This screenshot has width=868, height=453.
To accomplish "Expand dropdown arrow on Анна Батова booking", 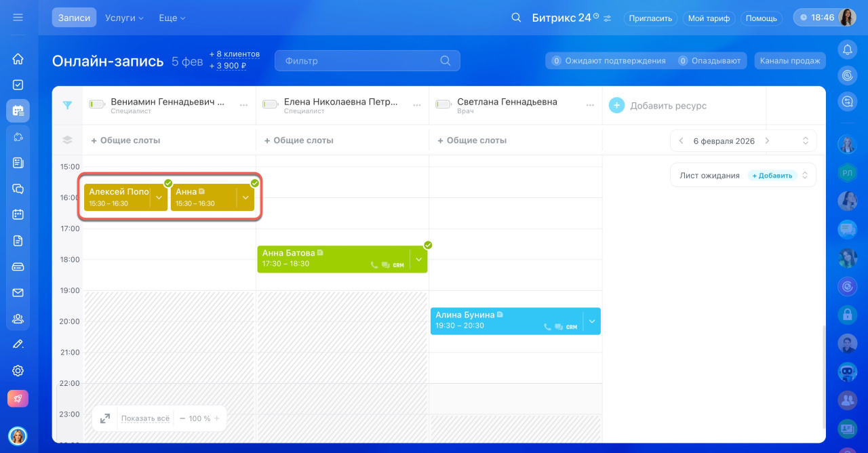I will tap(419, 259).
